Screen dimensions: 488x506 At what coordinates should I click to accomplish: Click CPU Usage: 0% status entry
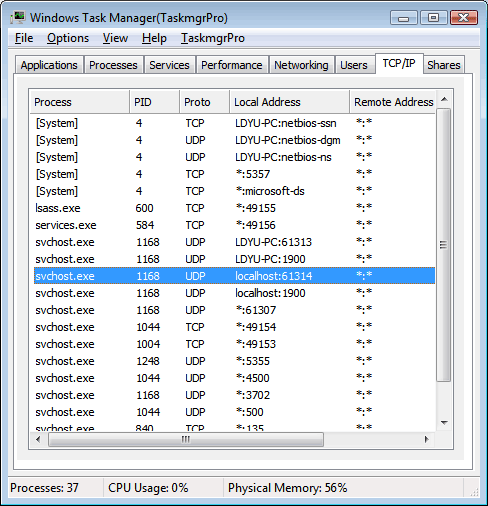(148, 488)
